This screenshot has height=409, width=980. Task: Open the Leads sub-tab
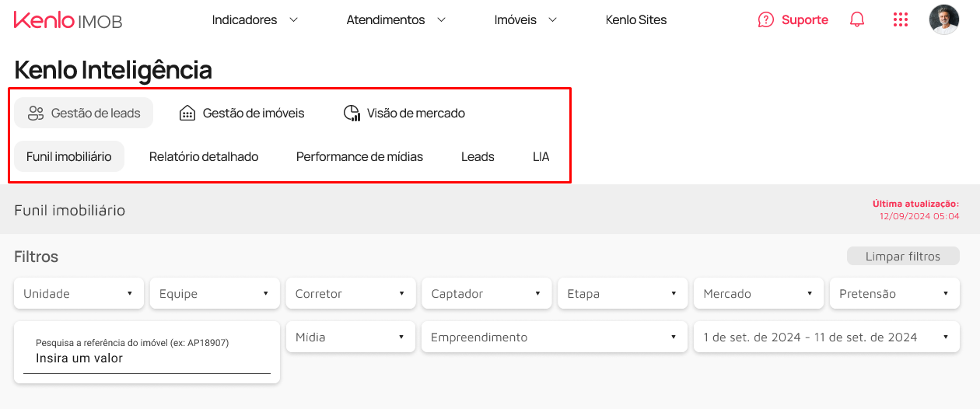[x=478, y=156]
